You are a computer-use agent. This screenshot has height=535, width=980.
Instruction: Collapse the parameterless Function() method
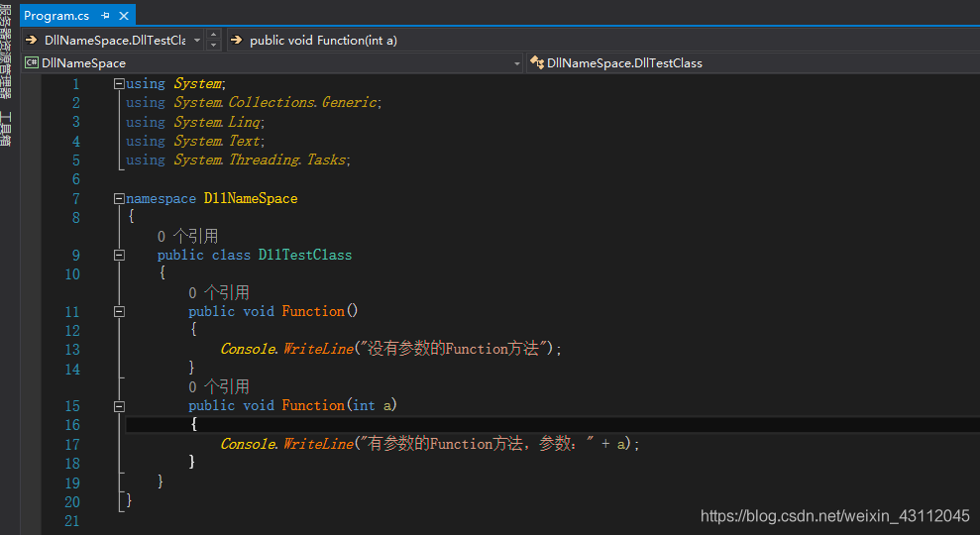[x=119, y=311]
